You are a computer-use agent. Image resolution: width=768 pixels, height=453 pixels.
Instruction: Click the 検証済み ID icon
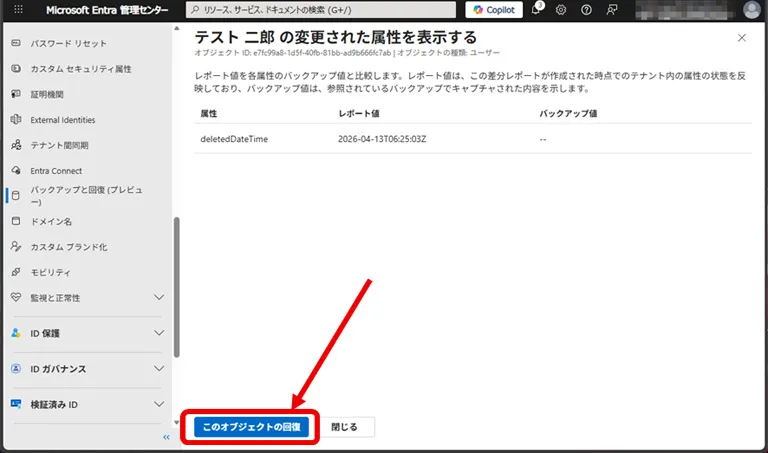[x=16, y=404]
